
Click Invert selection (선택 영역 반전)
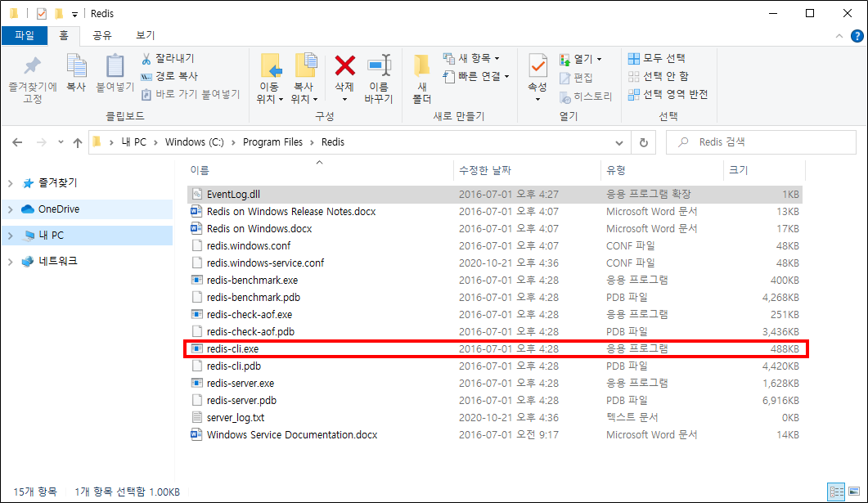click(668, 95)
